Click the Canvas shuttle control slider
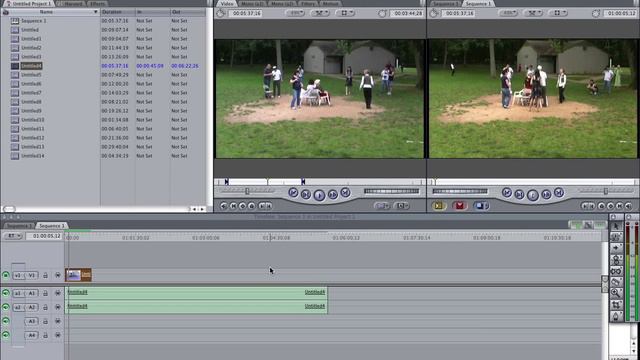 click(606, 191)
